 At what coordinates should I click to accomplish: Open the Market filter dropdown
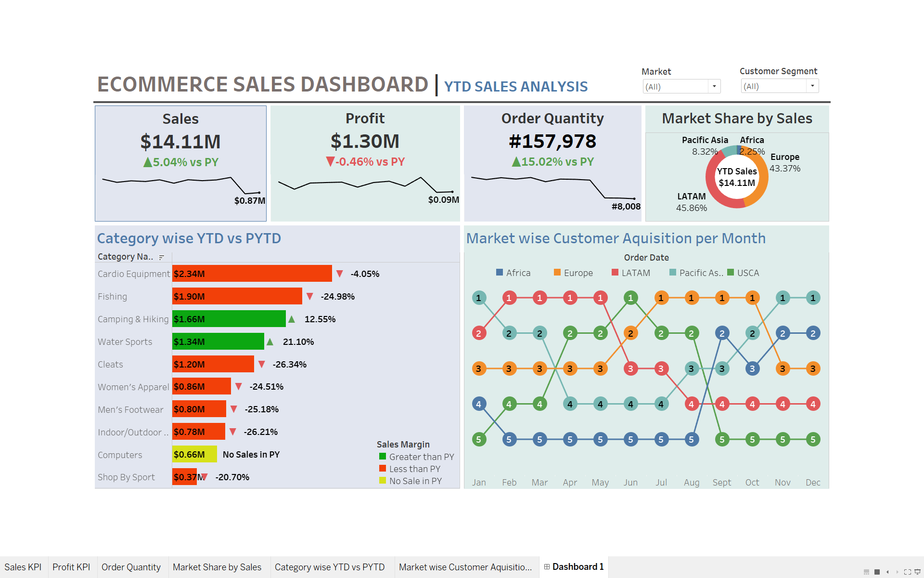click(x=714, y=87)
